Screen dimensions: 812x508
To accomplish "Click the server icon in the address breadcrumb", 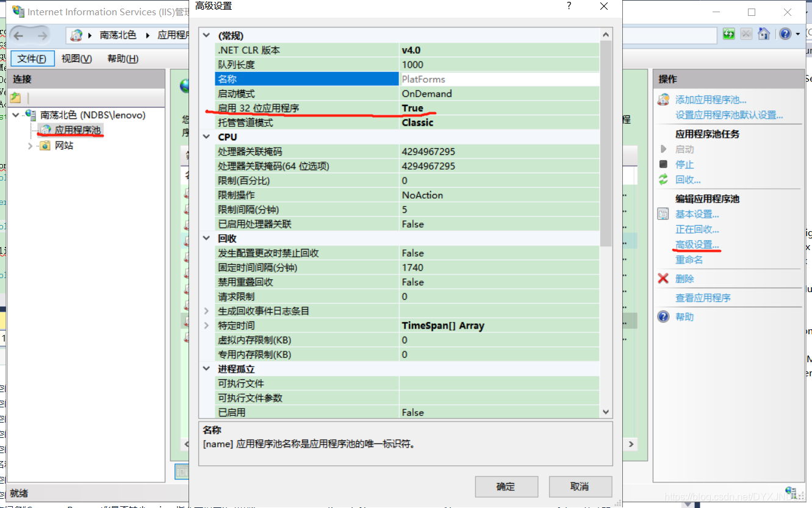I will coord(76,35).
